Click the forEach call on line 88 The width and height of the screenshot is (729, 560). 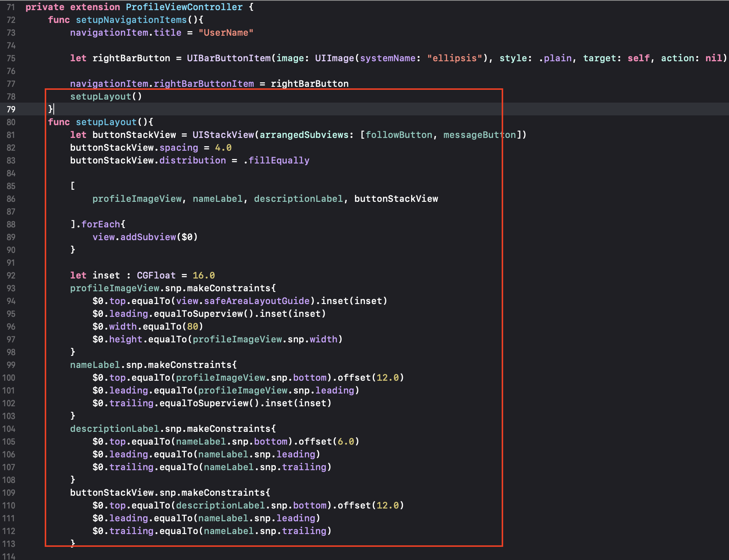tap(100, 224)
